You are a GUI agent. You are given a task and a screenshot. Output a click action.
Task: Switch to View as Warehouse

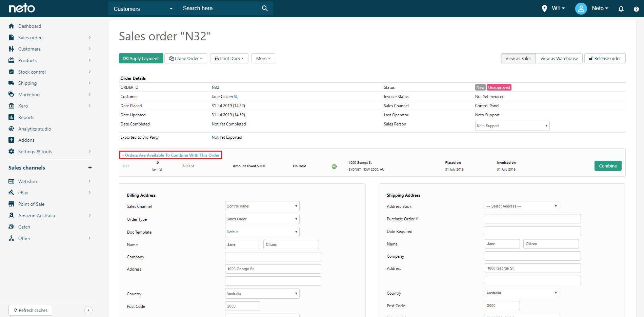tap(559, 58)
